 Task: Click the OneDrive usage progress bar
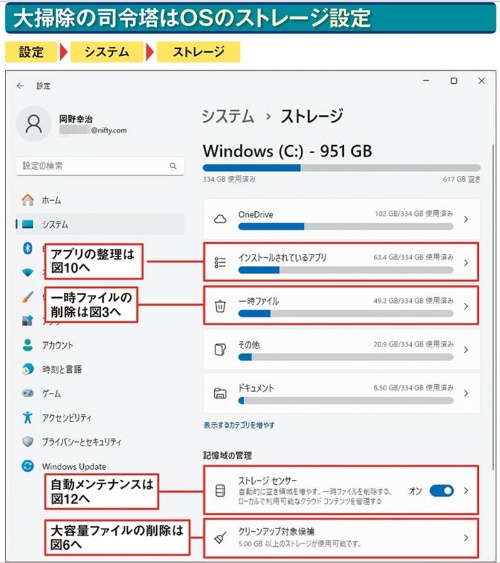click(x=346, y=226)
